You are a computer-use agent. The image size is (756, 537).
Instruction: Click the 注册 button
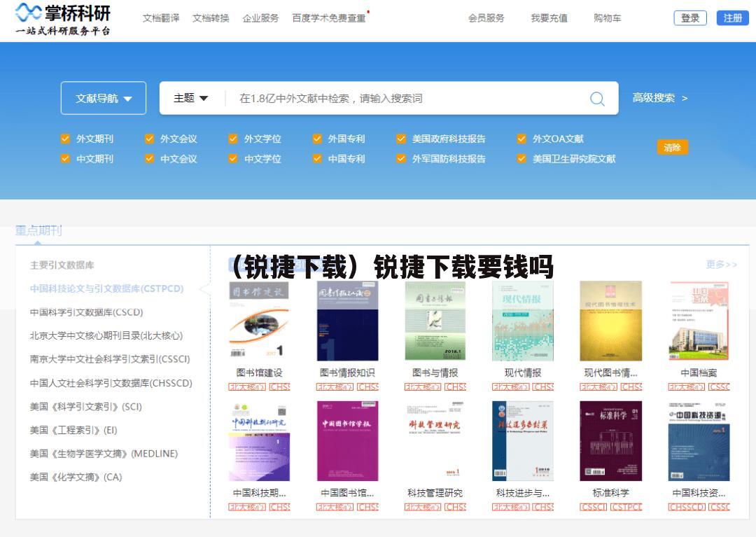tap(732, 18)
